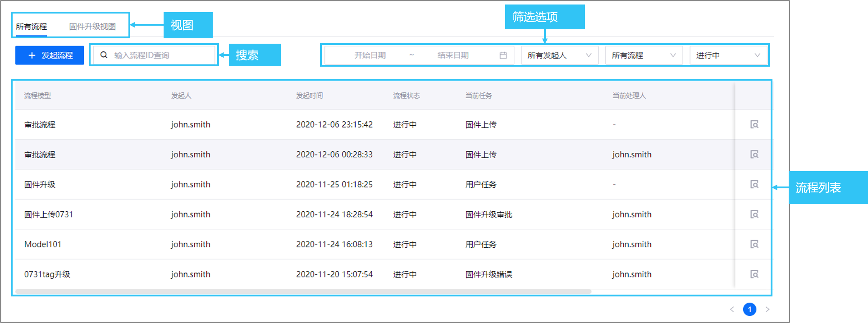Expand the 进行中 status dropdown
Image resolution: width=868 pixels, height=323 pixels.
pos(728,55)
